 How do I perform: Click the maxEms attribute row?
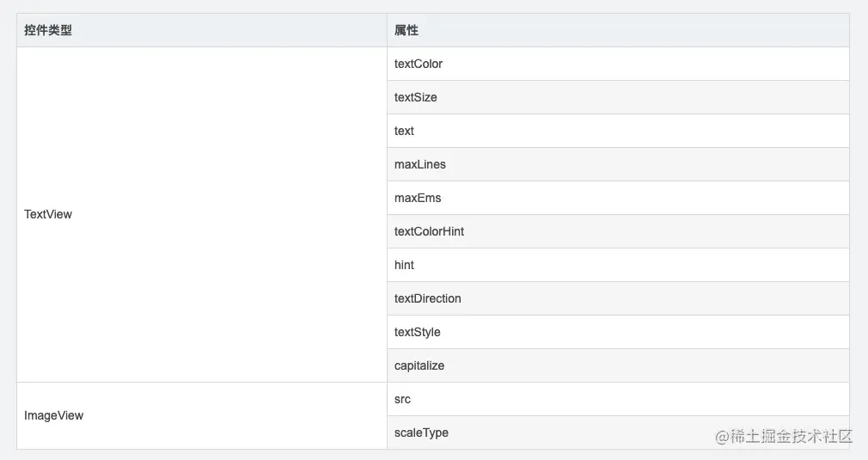coord(418,198)
